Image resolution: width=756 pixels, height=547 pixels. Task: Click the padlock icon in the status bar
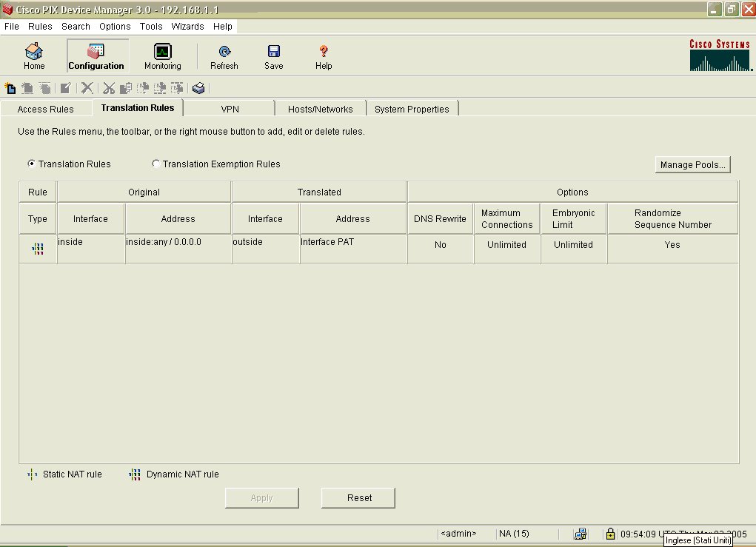(x=610, y=534)
